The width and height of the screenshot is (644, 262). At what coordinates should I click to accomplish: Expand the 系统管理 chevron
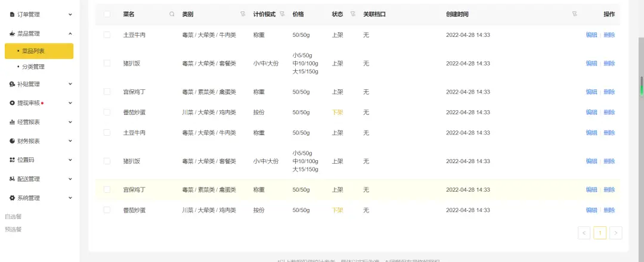[x=70, y=198]
